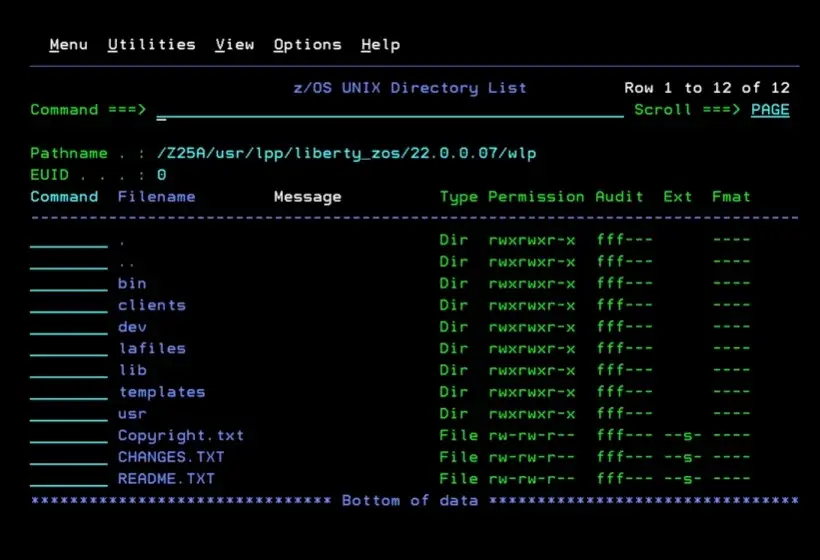Viewport: 820px width, 560px height.
Task: Select the README.TXT file name
Action: coord(166,479)
